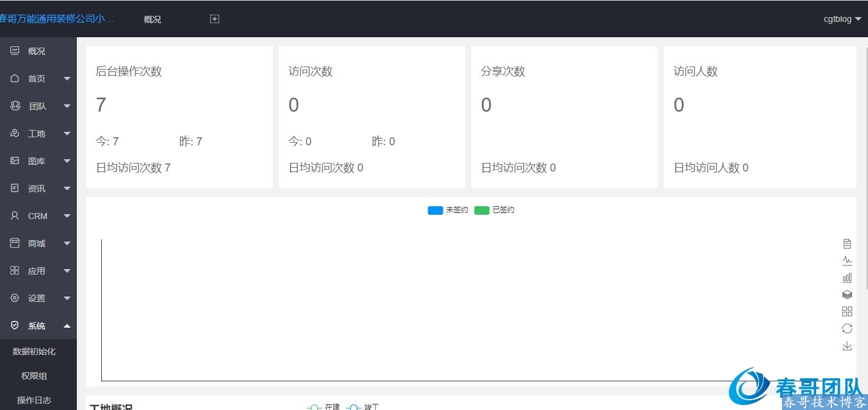This screenshot has height=410, width=868.
Task: Open 权限组 under 系统
Action: click(x=34, y=376)
